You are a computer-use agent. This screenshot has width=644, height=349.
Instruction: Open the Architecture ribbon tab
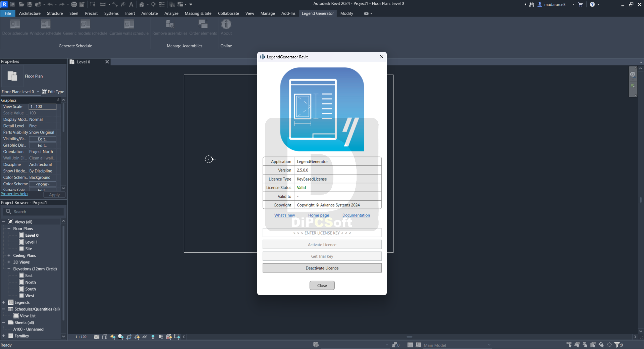click(x=30, y=13)
